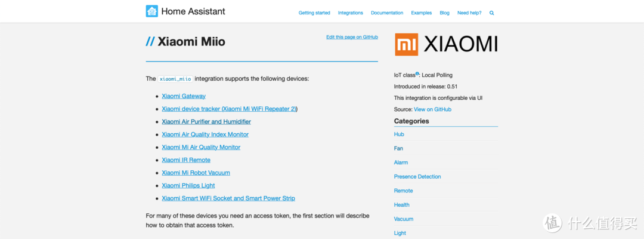The width and height of the screenshot is (644, 239).
Task: Open Xiaomi Air Quality Index Monitor link
Action: (x=205, y=134)
